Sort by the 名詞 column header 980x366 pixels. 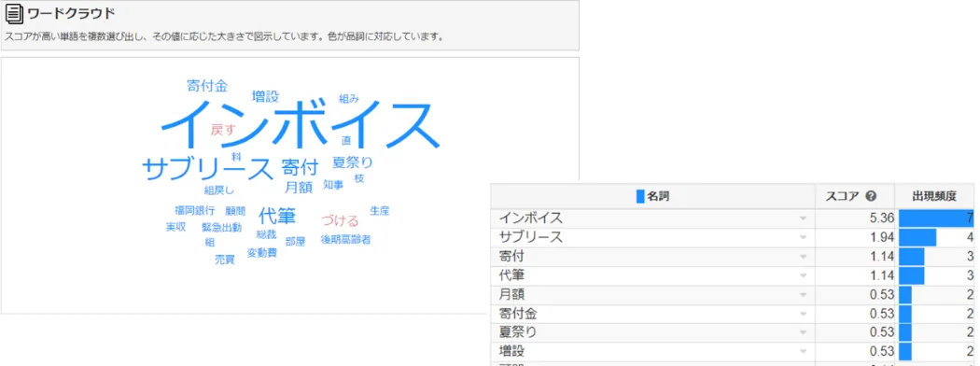click(653, 196)
